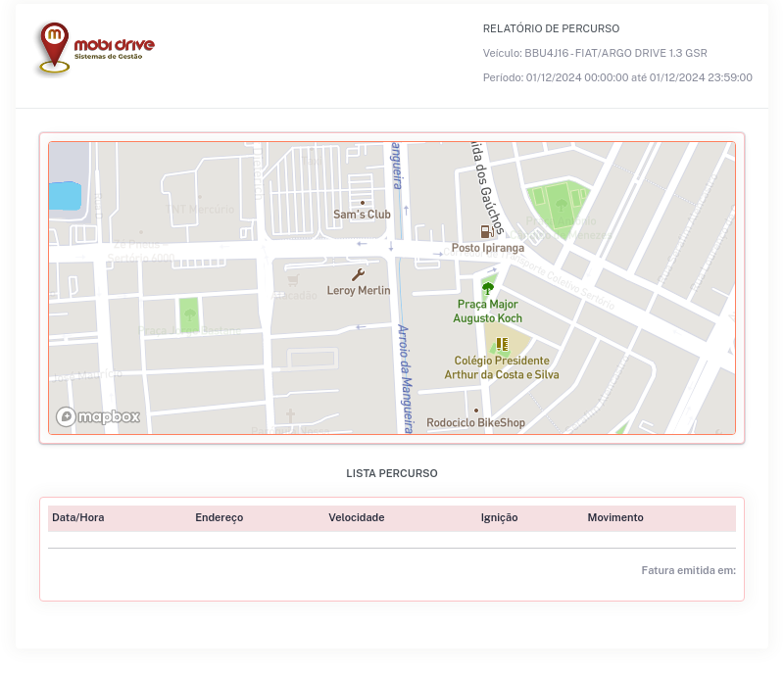Image resolution: width=784 pixels, height=676 pixels.
Task: Sort by the Velocidade column header
Action: (x=356, y=517)
